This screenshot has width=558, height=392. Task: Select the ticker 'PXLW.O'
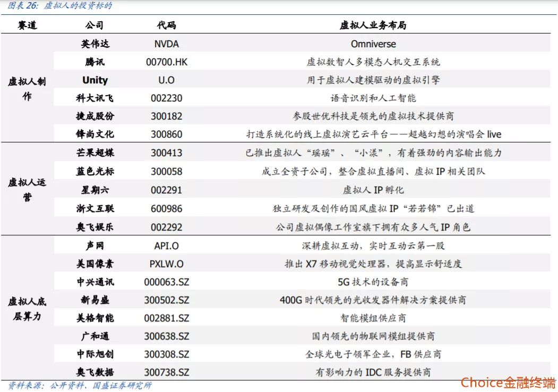167,264
